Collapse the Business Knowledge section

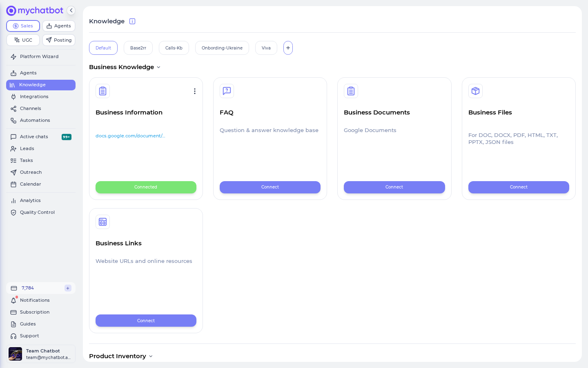pos(125,67)
